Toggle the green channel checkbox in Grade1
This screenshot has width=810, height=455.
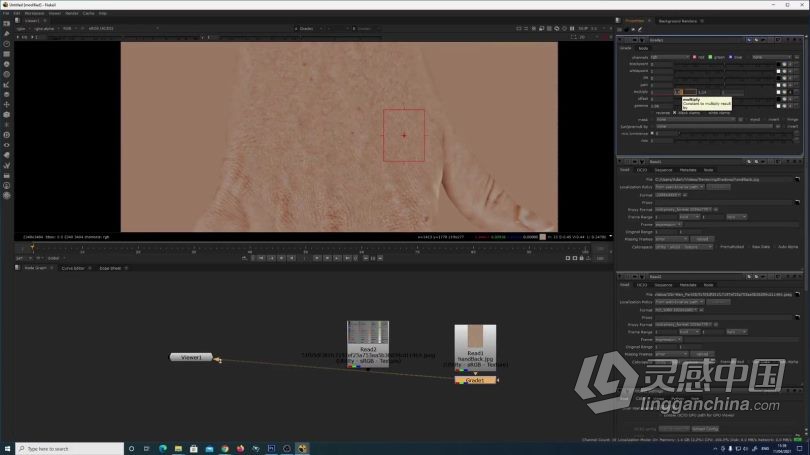pos(710,57)
